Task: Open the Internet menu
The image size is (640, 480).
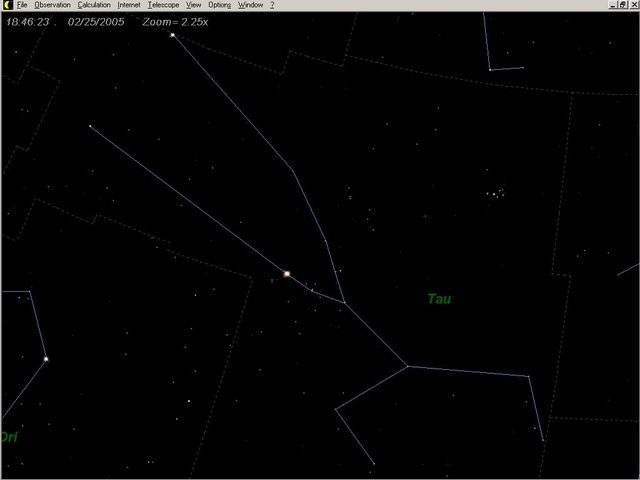Action: click(130, 5)
